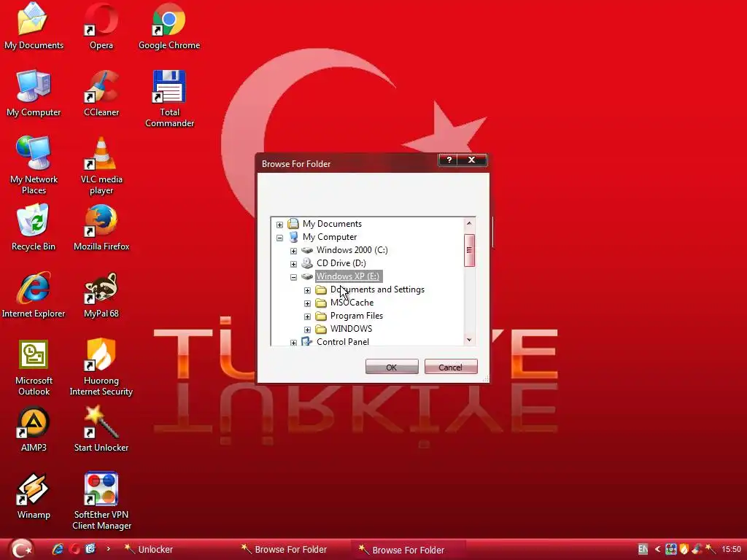Image resolution: width=747 pixels, height=560 pixels.
Task: Click the tree scrollbar up arrow
Action: coord(469,223)
